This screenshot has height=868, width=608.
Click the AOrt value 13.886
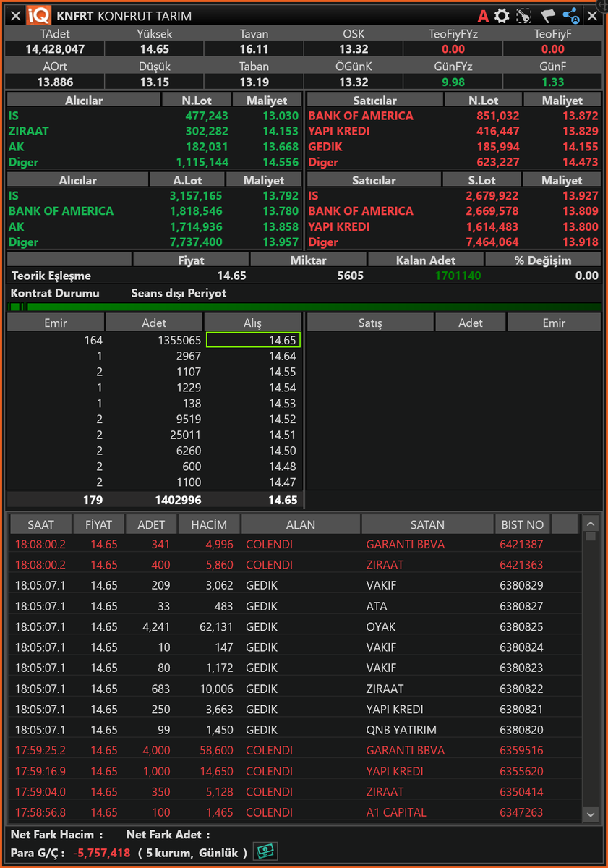point(55,82)
